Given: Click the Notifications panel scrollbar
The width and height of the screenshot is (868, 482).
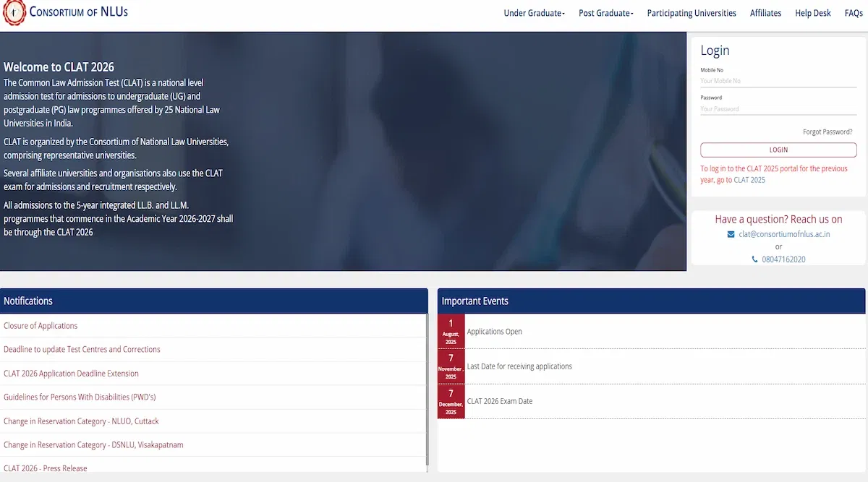Looking at the screenshot, I should tap(427, 390).
